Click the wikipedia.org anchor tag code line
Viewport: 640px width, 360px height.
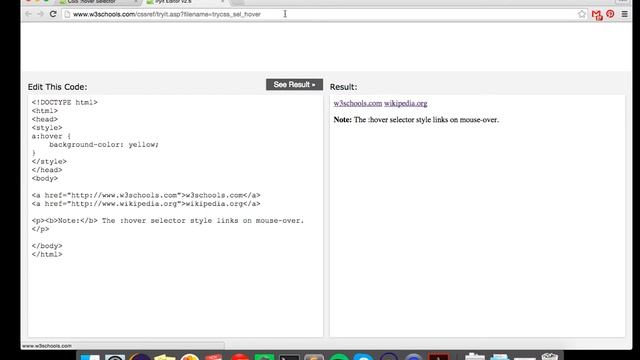(146, 204)
